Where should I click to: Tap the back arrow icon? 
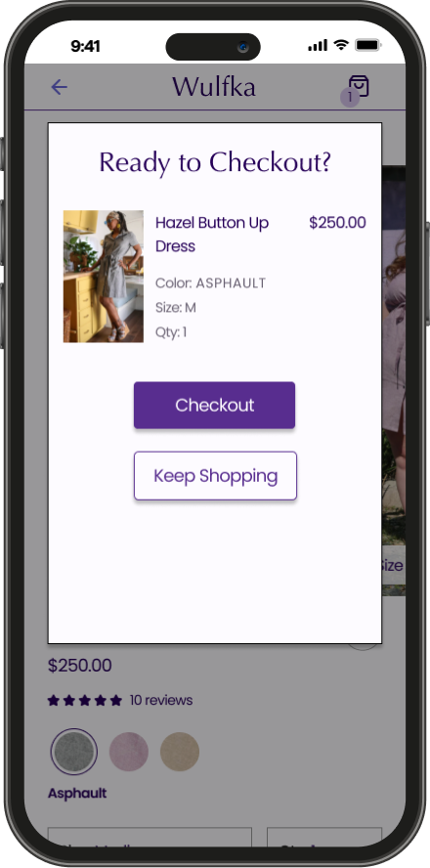tap(60, 87)
